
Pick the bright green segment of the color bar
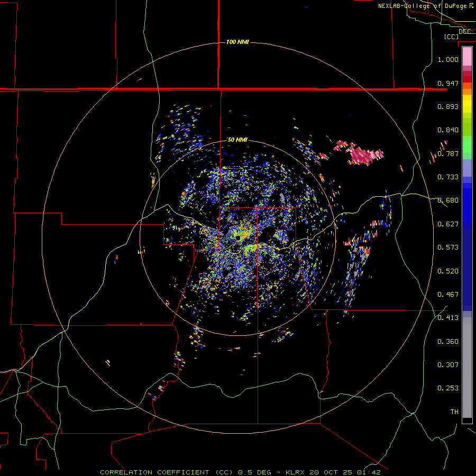[467, 144]
